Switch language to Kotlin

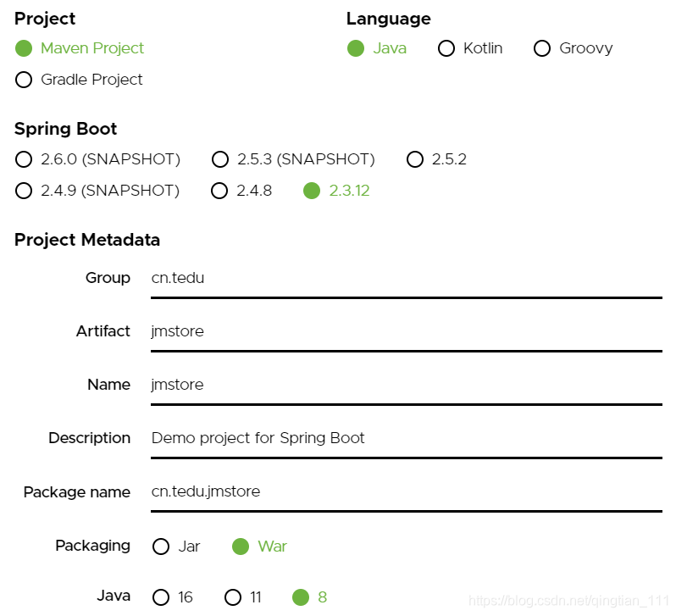(x=446, y=48)
